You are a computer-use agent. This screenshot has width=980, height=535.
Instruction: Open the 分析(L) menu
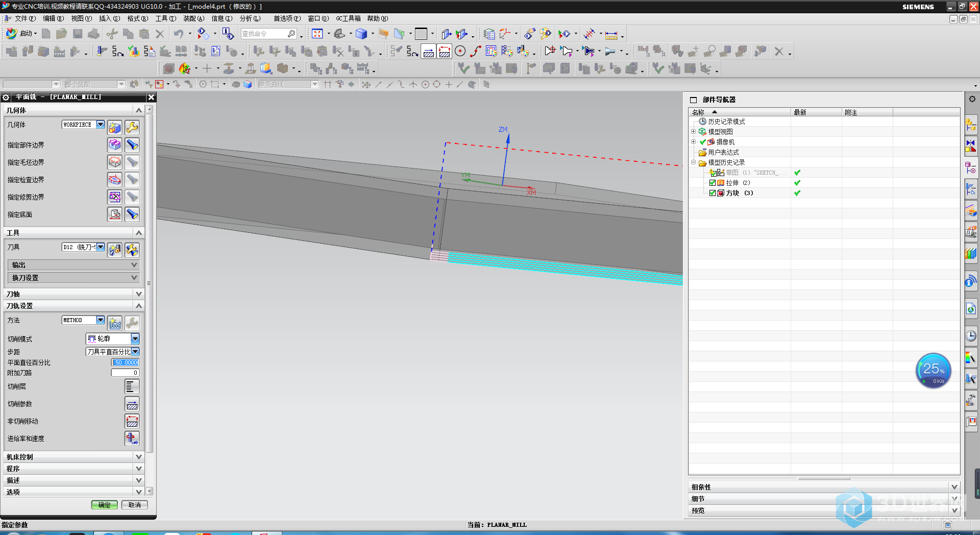click(250, 18)
